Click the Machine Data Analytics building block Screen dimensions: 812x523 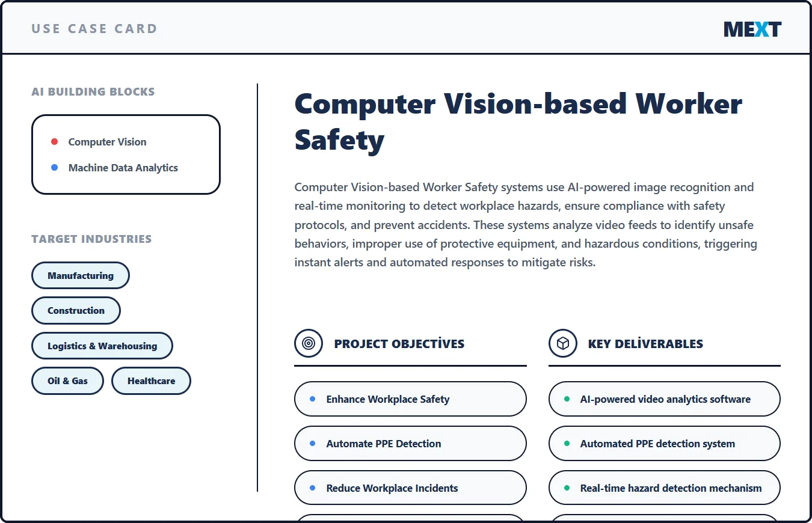tap(123, 168)
